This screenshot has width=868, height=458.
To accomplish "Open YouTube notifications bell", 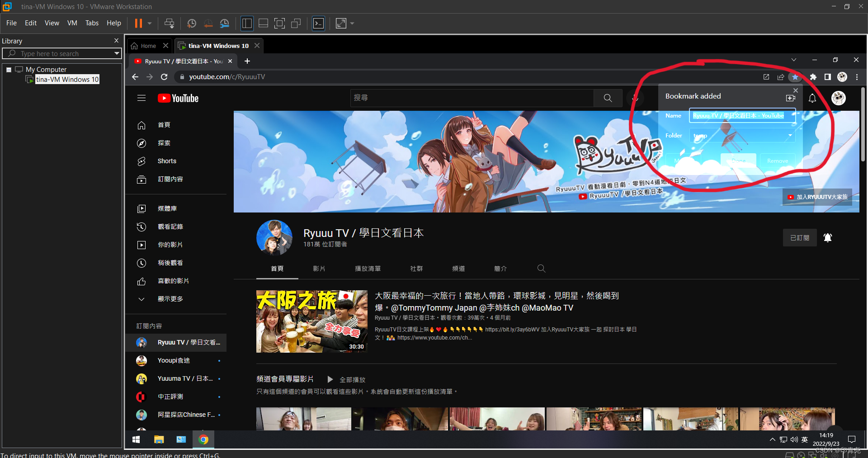I will 812,98.
